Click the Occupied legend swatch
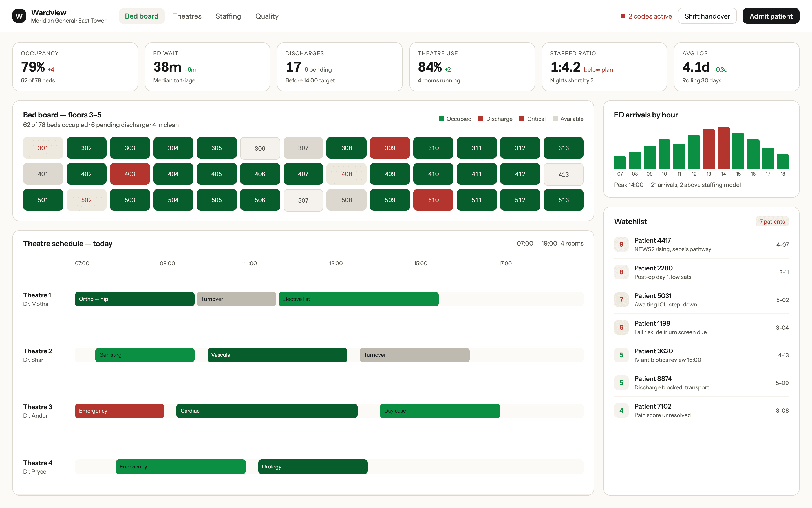Screen dimensions: 812x508 coord(441,119)
